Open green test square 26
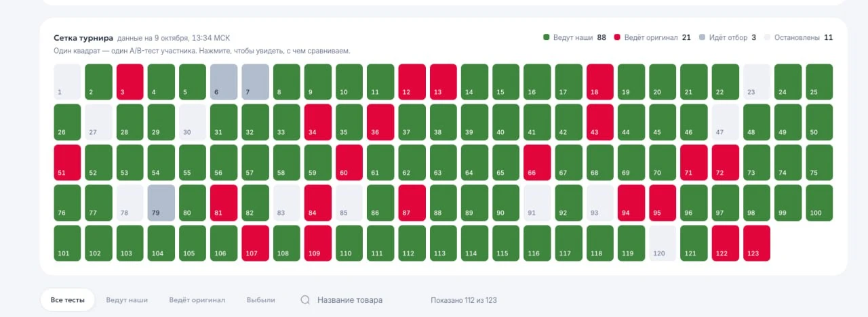This screenshot has height=317, width=868. click(67, 122)
